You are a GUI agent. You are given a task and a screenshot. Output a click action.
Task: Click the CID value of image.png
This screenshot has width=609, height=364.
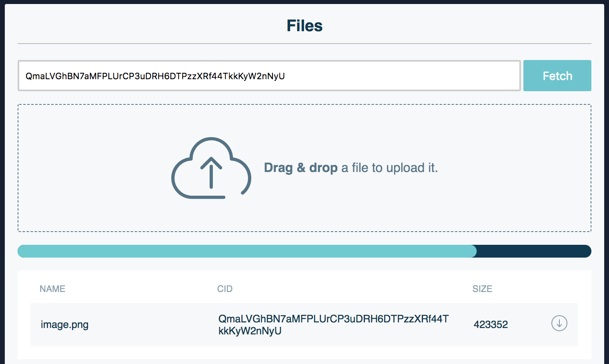[x=333, y=324]
